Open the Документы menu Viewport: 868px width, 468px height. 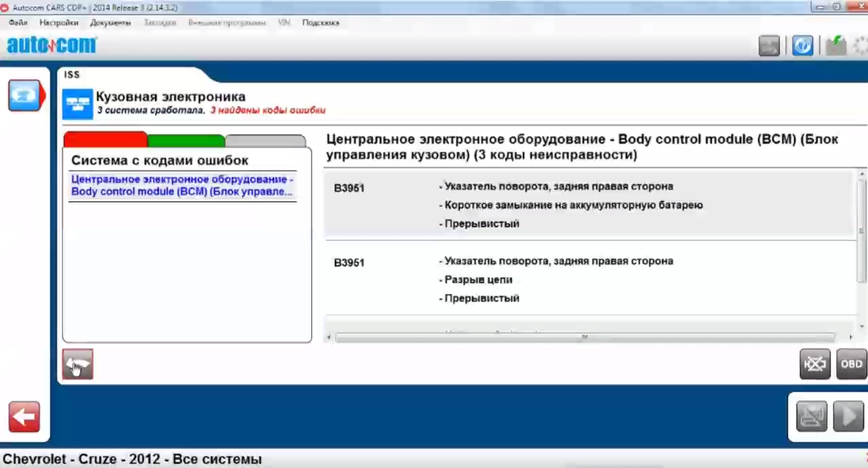110,22
